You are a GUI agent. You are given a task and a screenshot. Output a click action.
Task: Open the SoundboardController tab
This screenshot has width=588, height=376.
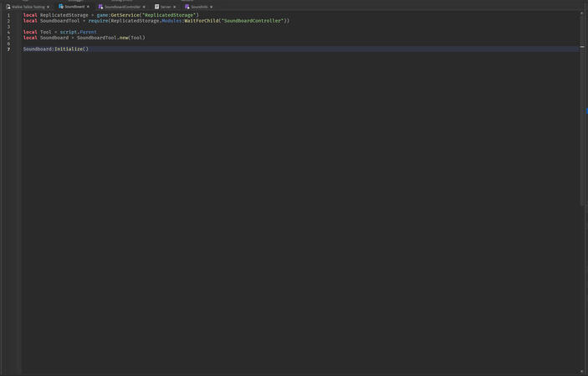pos(123,7)
